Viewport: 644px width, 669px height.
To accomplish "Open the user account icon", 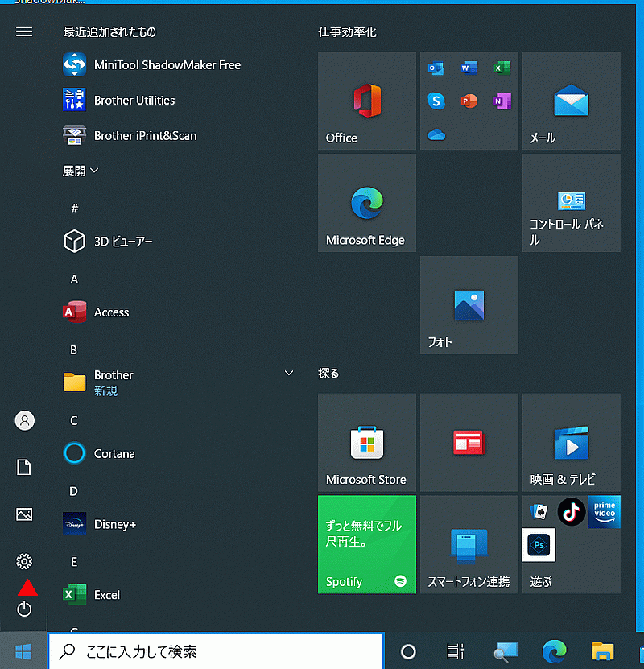I will coord(24,421).
